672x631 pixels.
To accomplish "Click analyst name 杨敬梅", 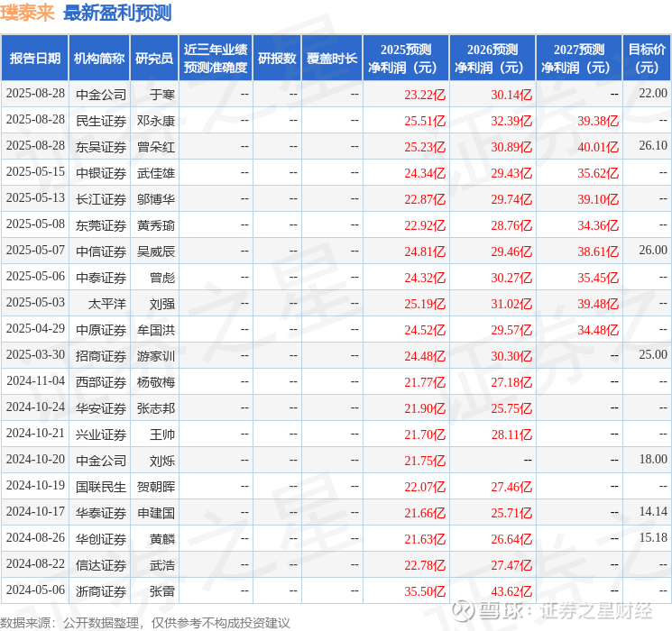I will pyautogui.click(x=155, y=382).
